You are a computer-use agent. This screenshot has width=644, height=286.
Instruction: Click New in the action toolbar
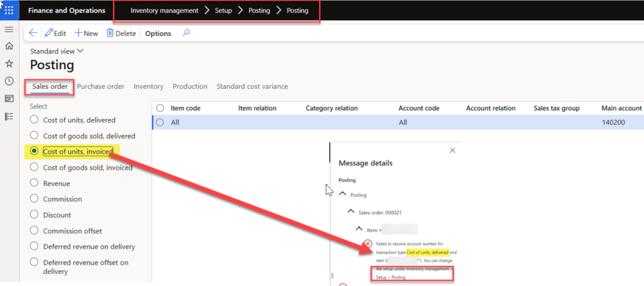86,33
